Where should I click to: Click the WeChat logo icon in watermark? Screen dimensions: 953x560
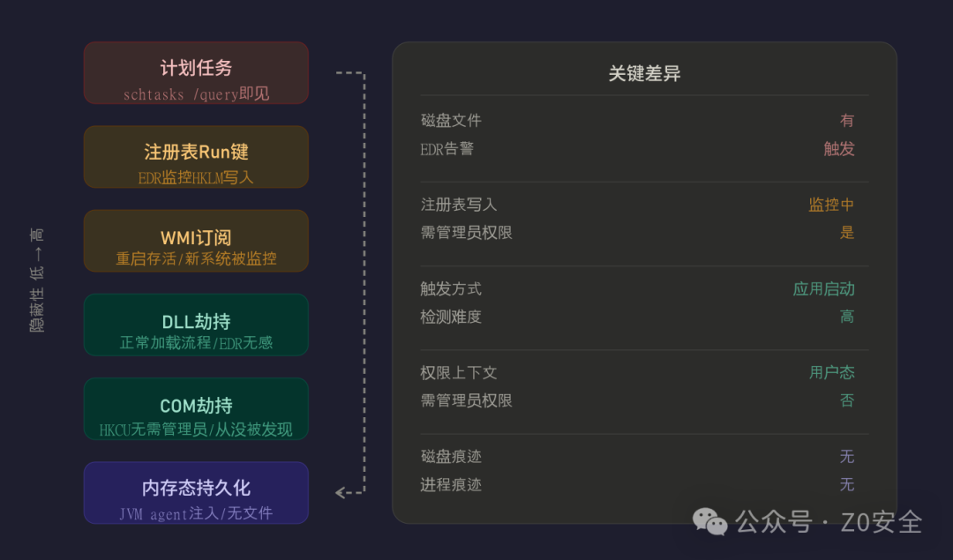pyautogui.click(x=709, y=521)
